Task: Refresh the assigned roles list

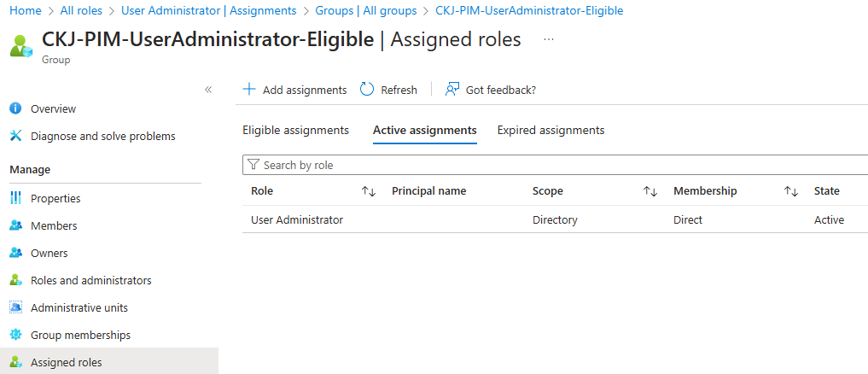Action: click(x=388, y=90)
